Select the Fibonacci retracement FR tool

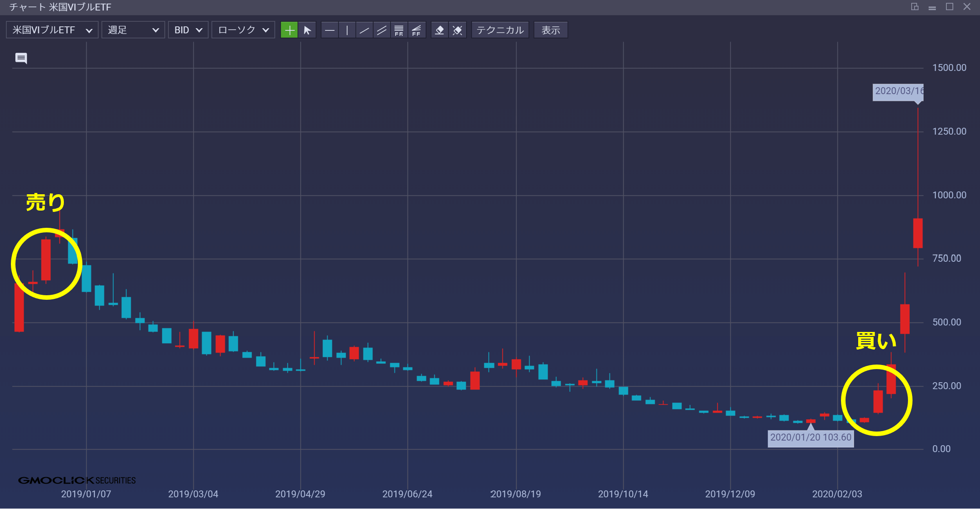(x=399, y=30)
